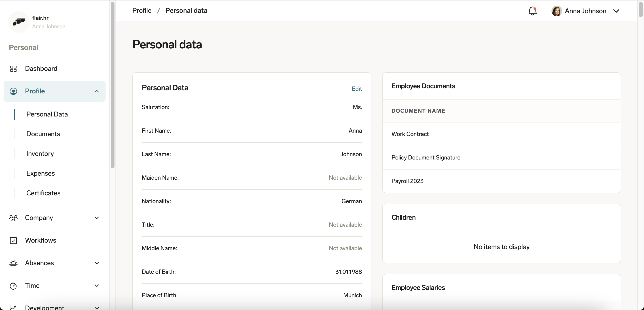Click the sidebar vertical scrollbar
Screen dimensions: 644x310
point(112,85)
